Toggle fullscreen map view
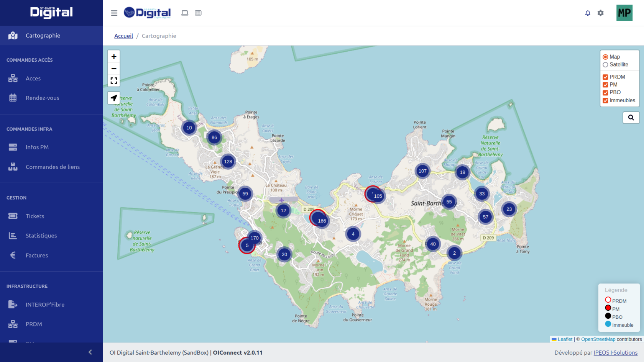Viewport: 644px width, 362px height. click(x=114, y=80)
